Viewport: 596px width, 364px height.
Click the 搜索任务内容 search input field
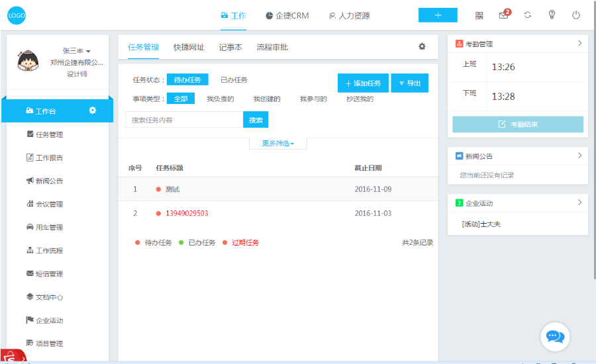tap(184, 120)
